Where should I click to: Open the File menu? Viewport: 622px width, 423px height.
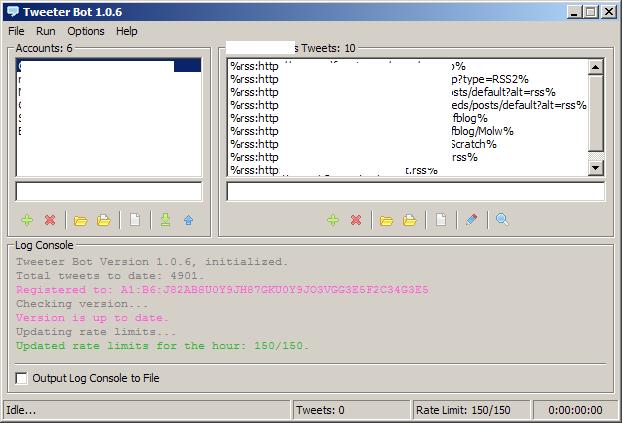(x=16, y=31)
